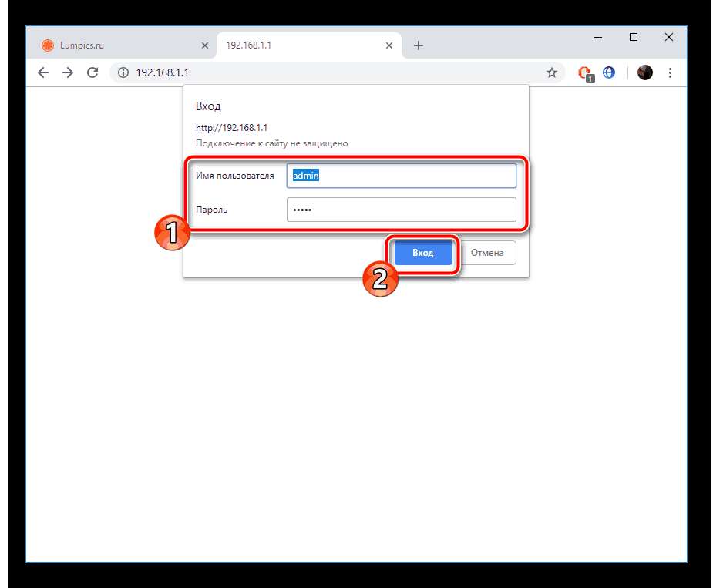Click the address bar showing 192.168.1.1
Viewport: 713px width, 588px height.
coord(337,72)
